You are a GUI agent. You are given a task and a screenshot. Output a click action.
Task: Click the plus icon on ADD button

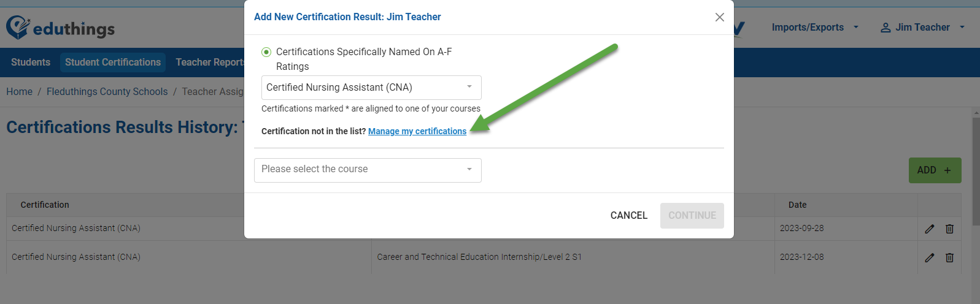947,170
